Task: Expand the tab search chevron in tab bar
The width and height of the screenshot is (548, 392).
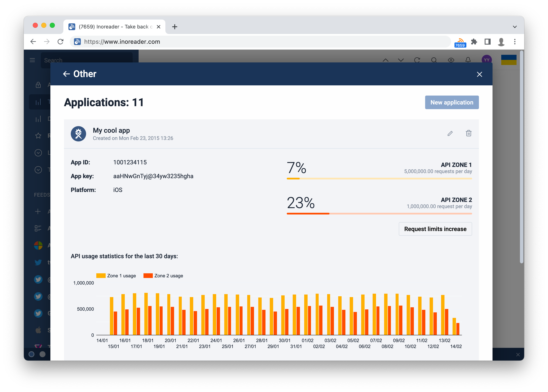Action: (515, 27)
